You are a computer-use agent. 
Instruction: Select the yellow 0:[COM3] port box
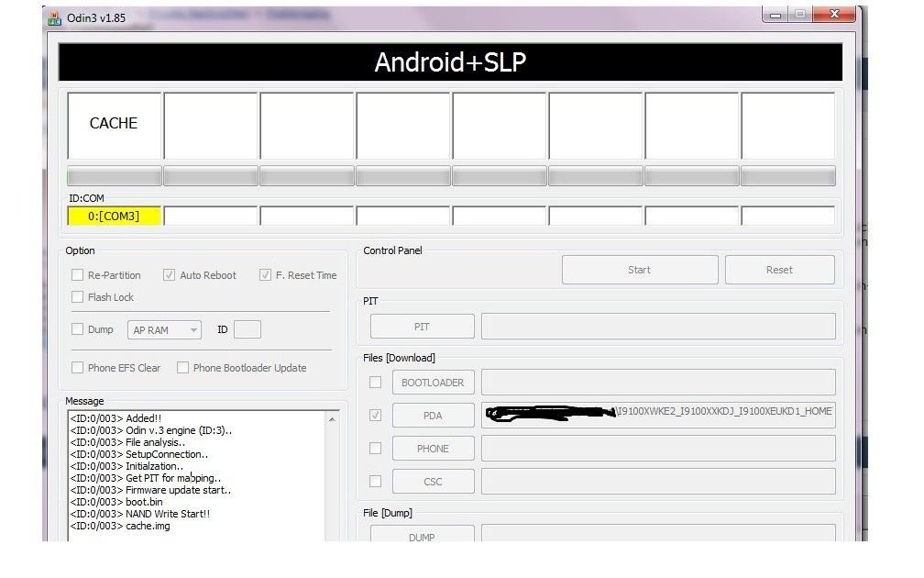pos(115,216)
